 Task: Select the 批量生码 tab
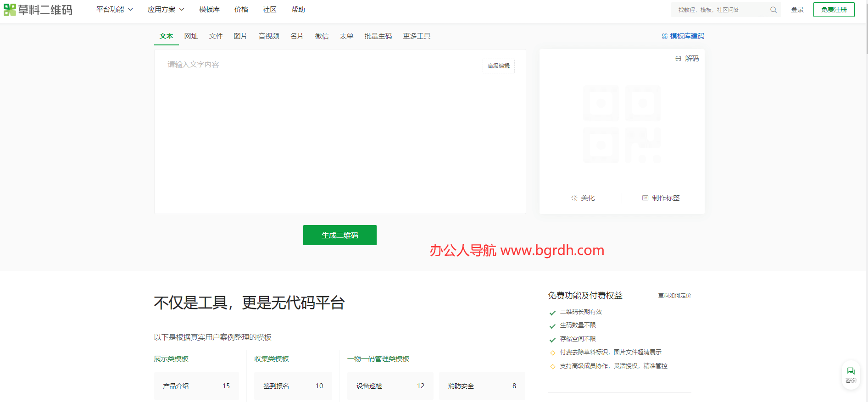click(x=378, y=36)
